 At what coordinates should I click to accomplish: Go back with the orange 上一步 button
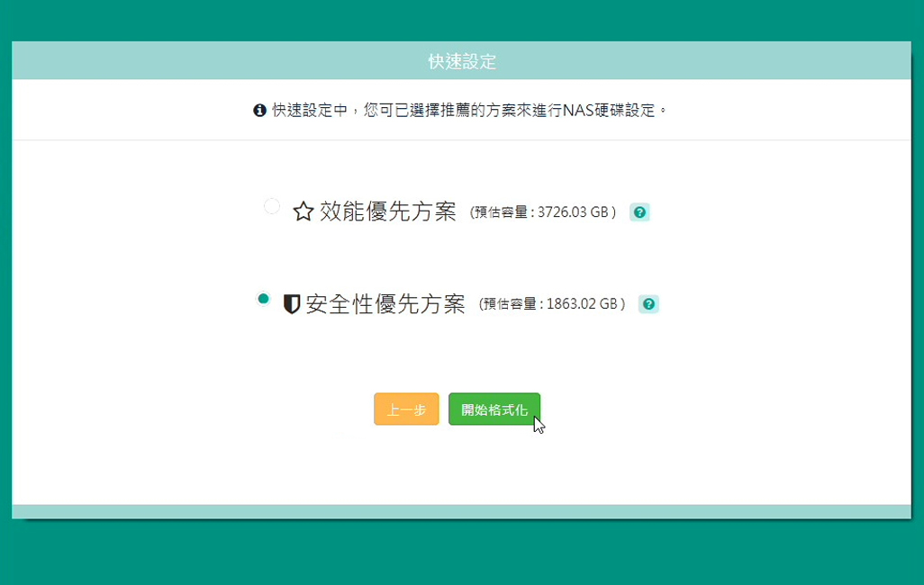(x=406, y=409)
